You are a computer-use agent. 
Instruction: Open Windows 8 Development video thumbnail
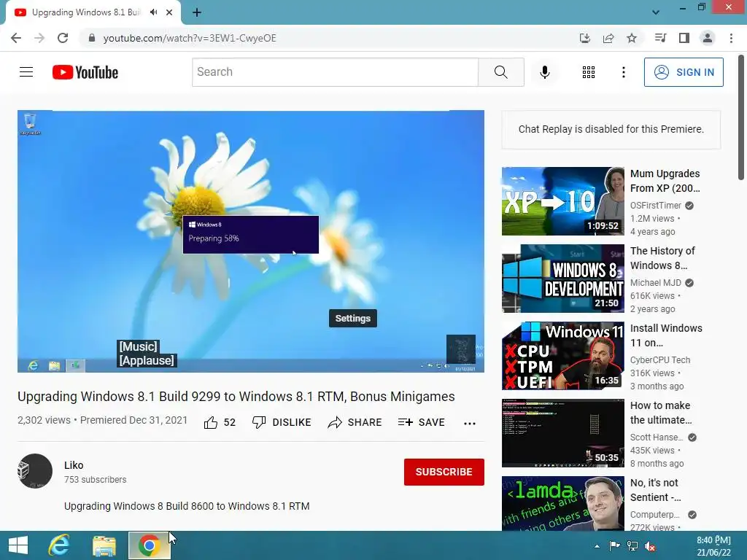pos(562,279)
